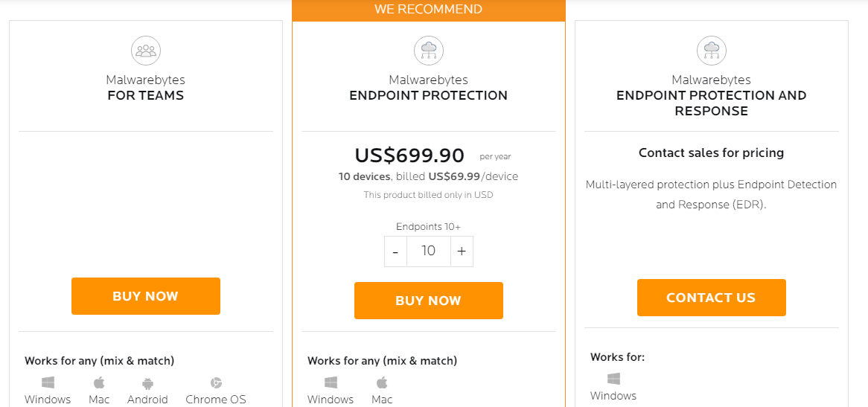The width and height of the screenshot is (868, 407).
Task: Click the endpoints quantity field showing 10
Action: tap(429, 251)
